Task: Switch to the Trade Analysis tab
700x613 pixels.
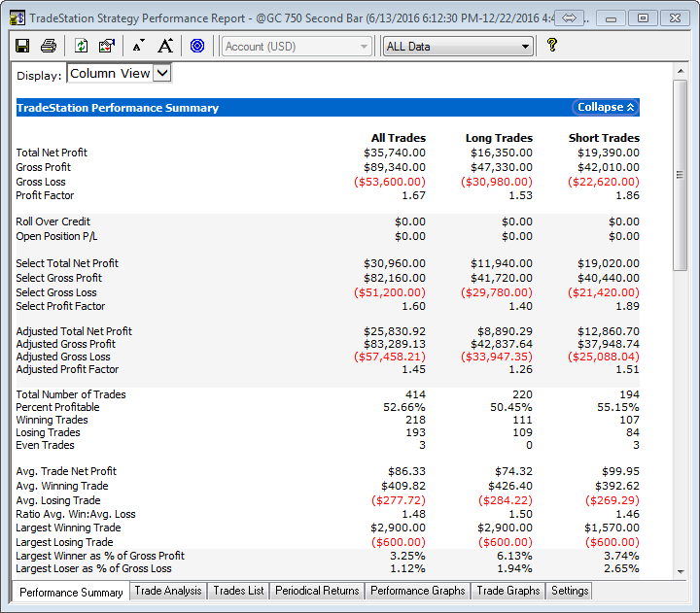Action: [168, 591]
